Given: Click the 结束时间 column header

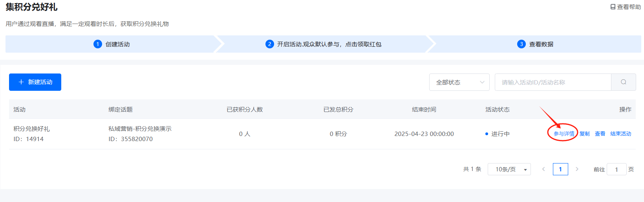Looking at the screenshot, I should (x=424, y=110).
